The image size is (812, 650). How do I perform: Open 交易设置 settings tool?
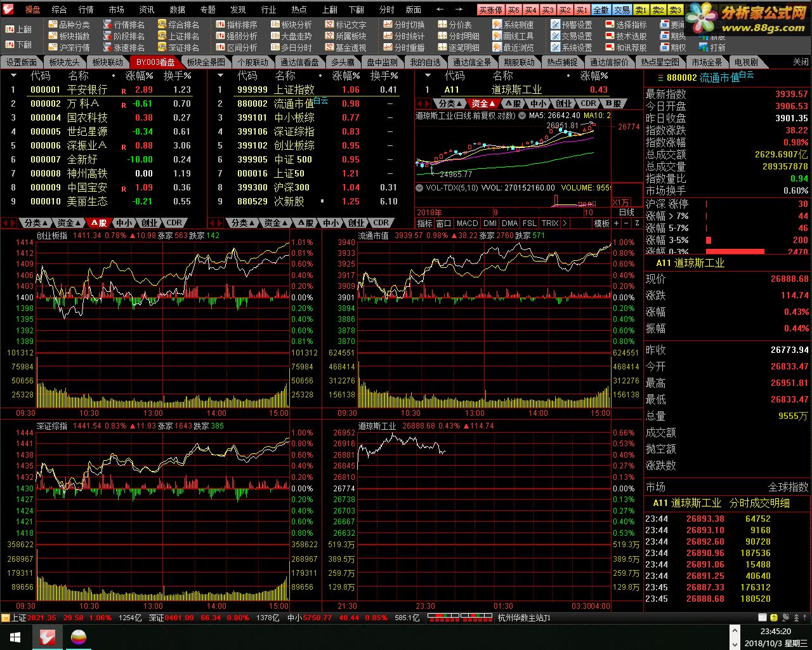[572, 36]
